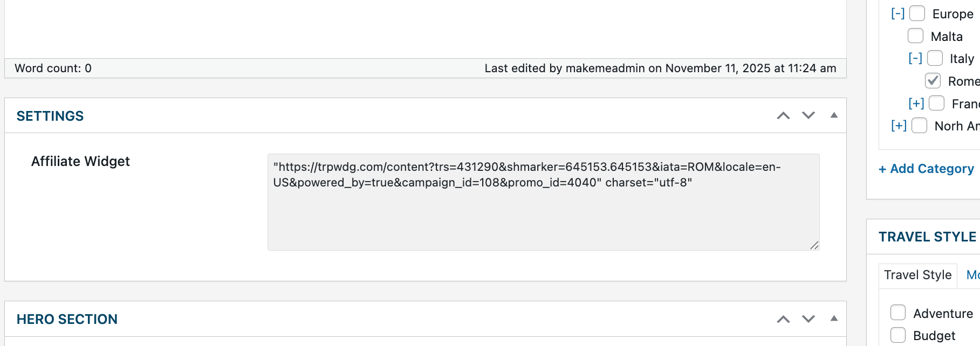Click the Add Category link
This screenshot has width=980, height=346.
coord(926,169)
